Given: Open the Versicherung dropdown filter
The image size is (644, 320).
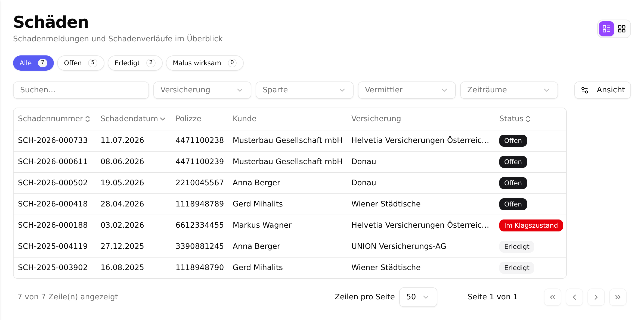Looking at the screenshot, I should coord(202,90).
